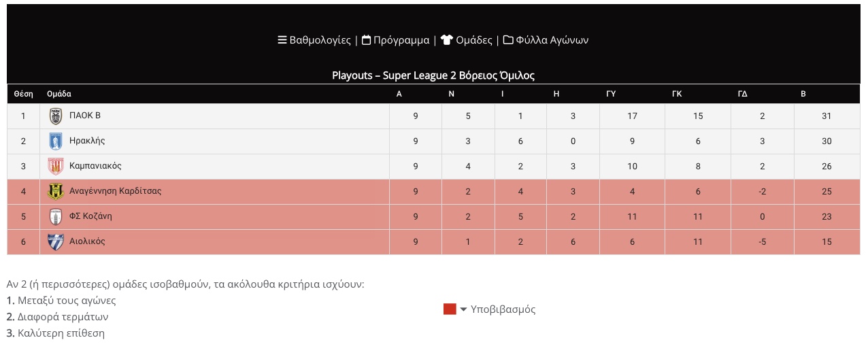This screenshot has height=357, width=868.
Task: Click the folder icon beside Φύλλα Αγώνων
Action: click(508, 40)
